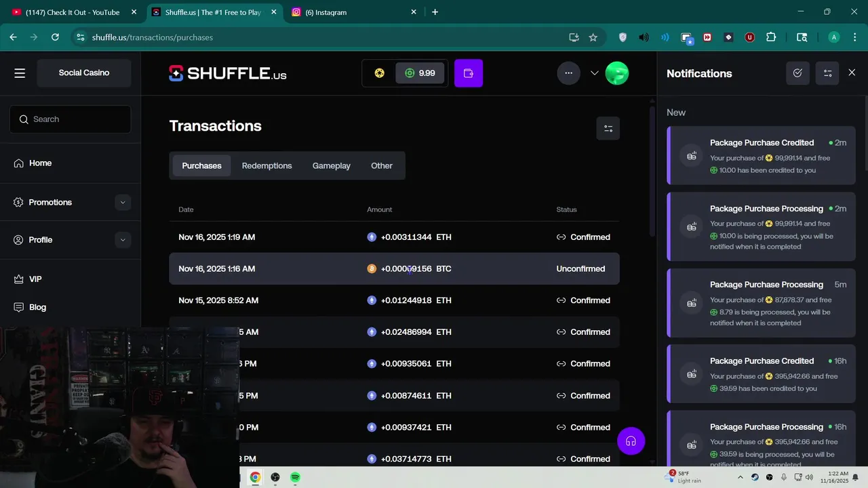Image resolution: width=868 pixels, height=488 pixels.
Task: Open the purple wallet button
Action: [x=469, y=73]
